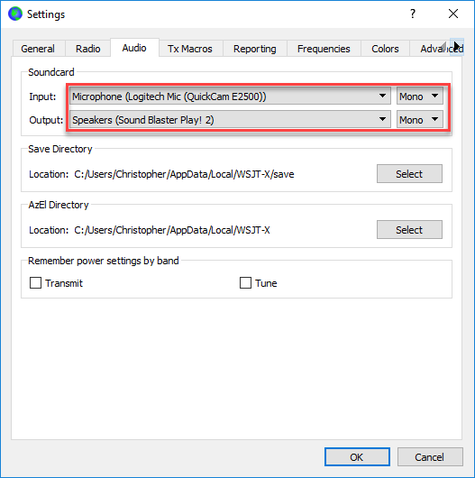Viewport: 475px width, 478px height.
Task: Open the Frequencies tab
Action: click(324, 49)
